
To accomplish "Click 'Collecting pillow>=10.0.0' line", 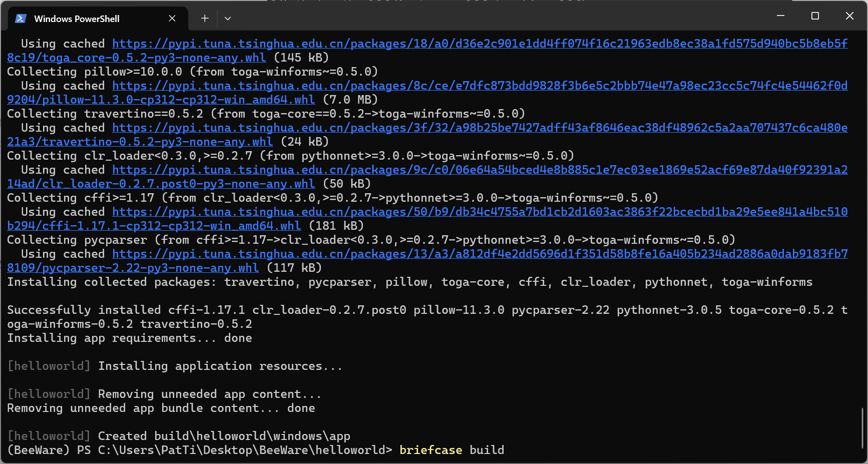I will [193, 72].
